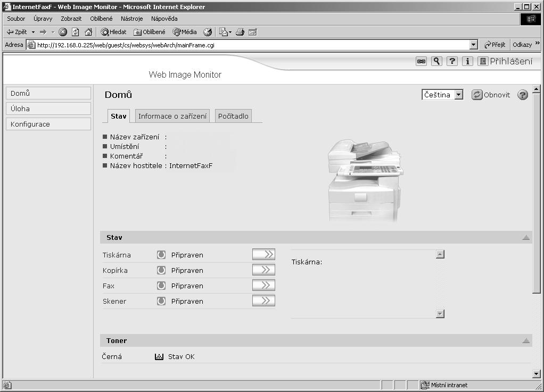Click the 'InternetFaxF' host name text
Image resolution: width=544 pixels, height=392 pixels.
pyautogui.click(x=191, y=165)
